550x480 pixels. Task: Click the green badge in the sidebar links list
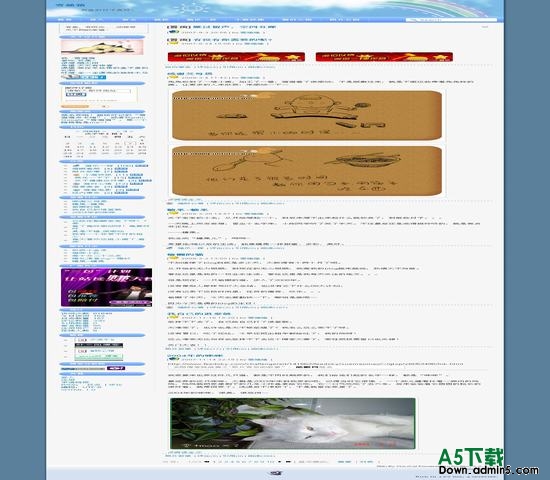pyautogui.click(x=99, y=357)
